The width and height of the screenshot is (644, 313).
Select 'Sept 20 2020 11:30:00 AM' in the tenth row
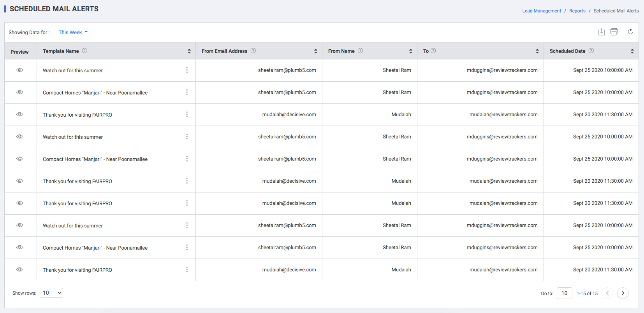coord(603,270)
